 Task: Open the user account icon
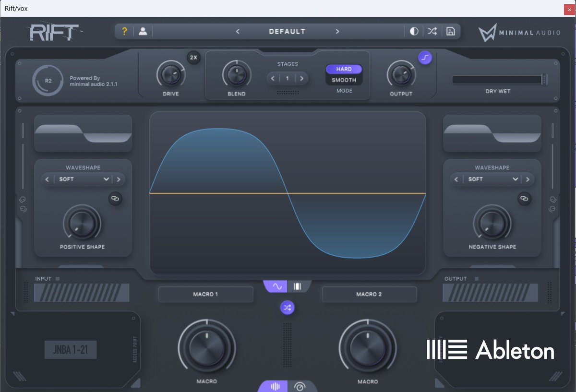pos(143,32)
